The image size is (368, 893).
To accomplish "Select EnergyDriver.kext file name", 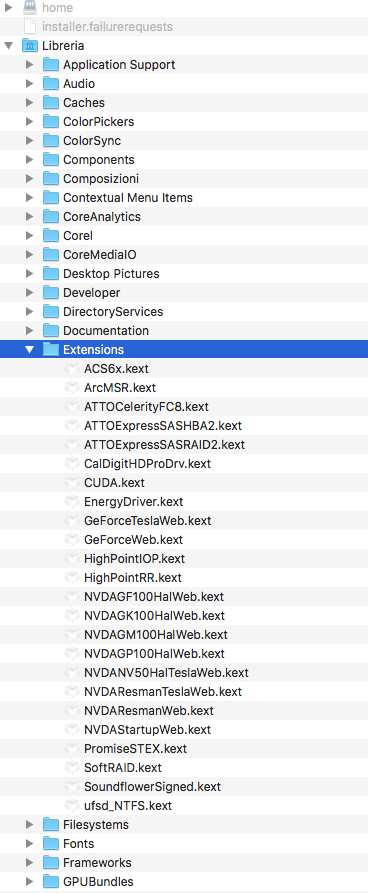I will tap(134, 502).
